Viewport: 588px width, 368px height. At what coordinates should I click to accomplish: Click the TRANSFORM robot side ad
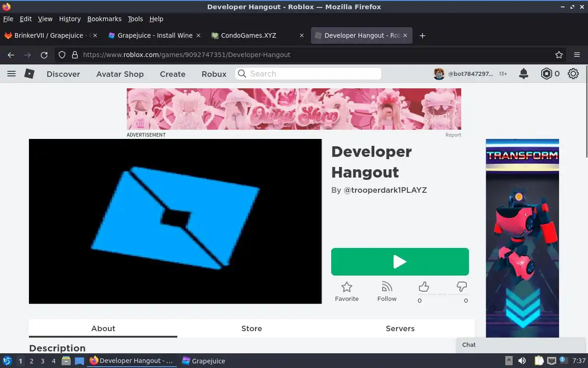[x=522, y=238]
